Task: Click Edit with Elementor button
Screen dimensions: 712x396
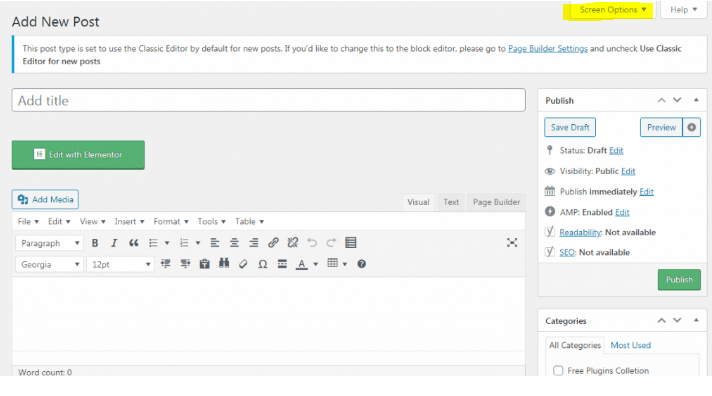Action: click(78, 155)
